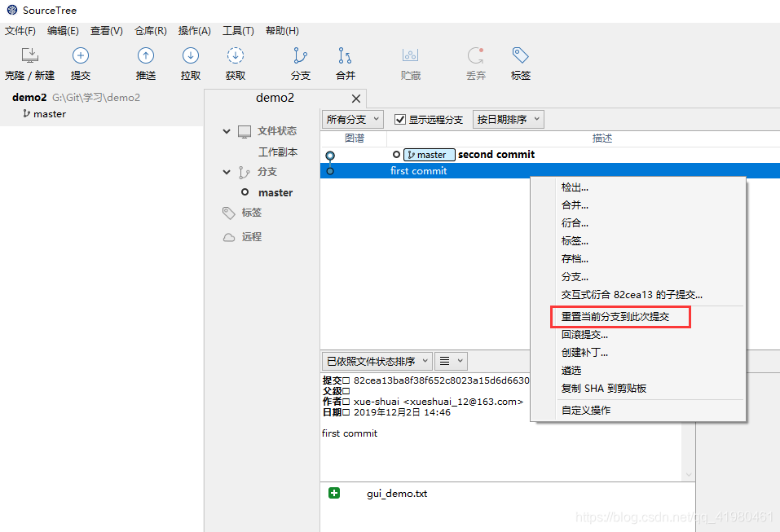Choose 合并... from the context menu
Image resolution: width=780 pixels, height=532 pixels.
(x=639, y=205)
